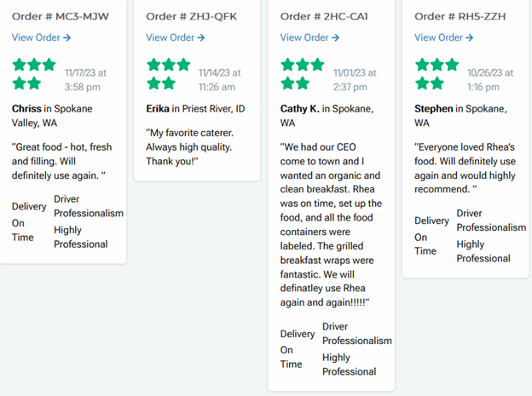Click the star rating on Erika's review
The image size is (532, 396).
168,73
